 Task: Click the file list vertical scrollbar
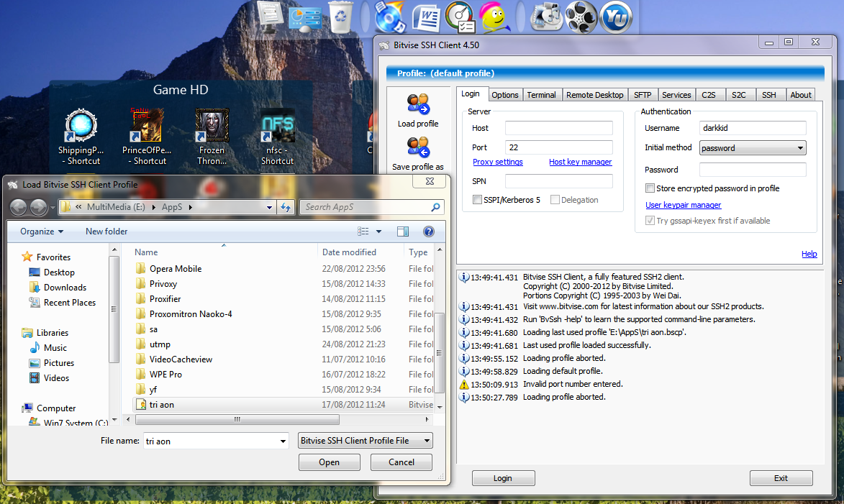coord(439,353)
